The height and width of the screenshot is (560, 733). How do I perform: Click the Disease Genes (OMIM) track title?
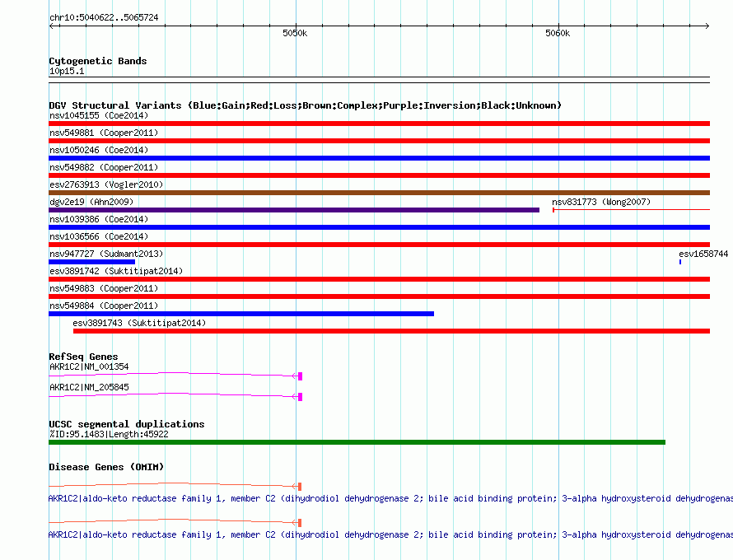click(106, 467)
